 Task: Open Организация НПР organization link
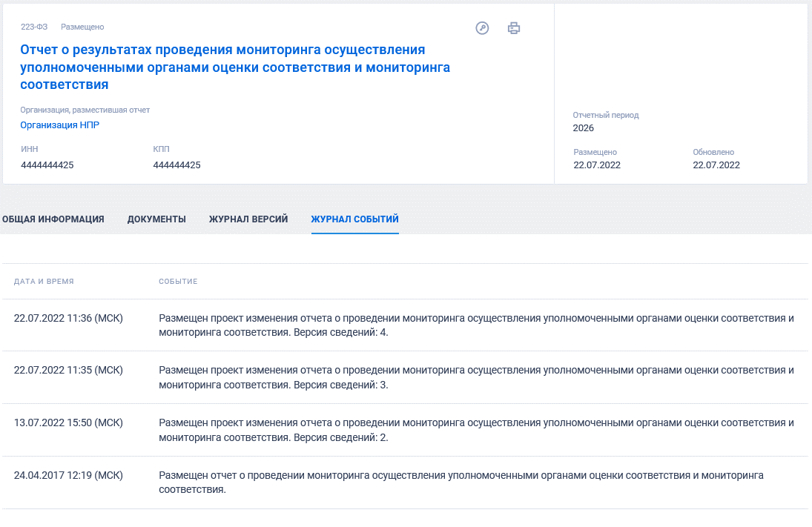coord(59,125)
